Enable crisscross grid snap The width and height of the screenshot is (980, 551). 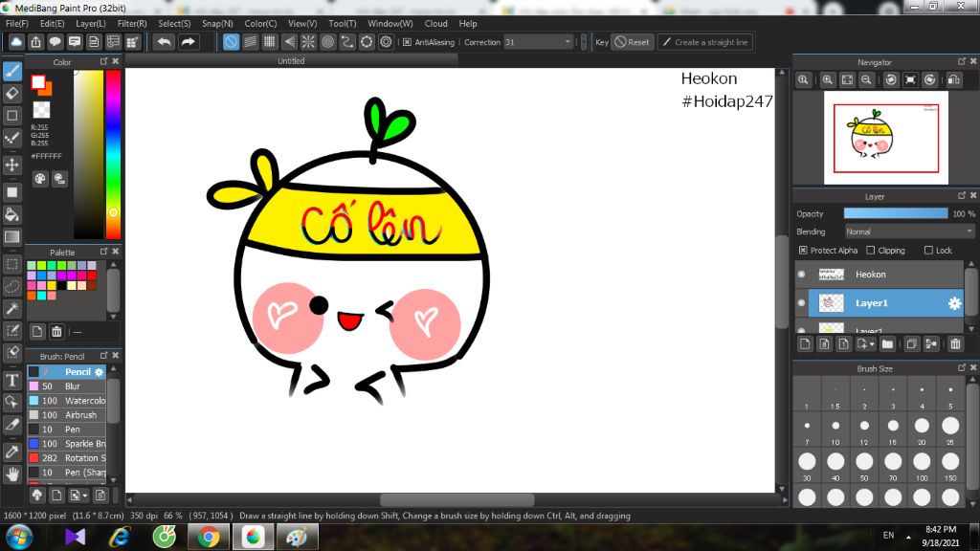269,42
